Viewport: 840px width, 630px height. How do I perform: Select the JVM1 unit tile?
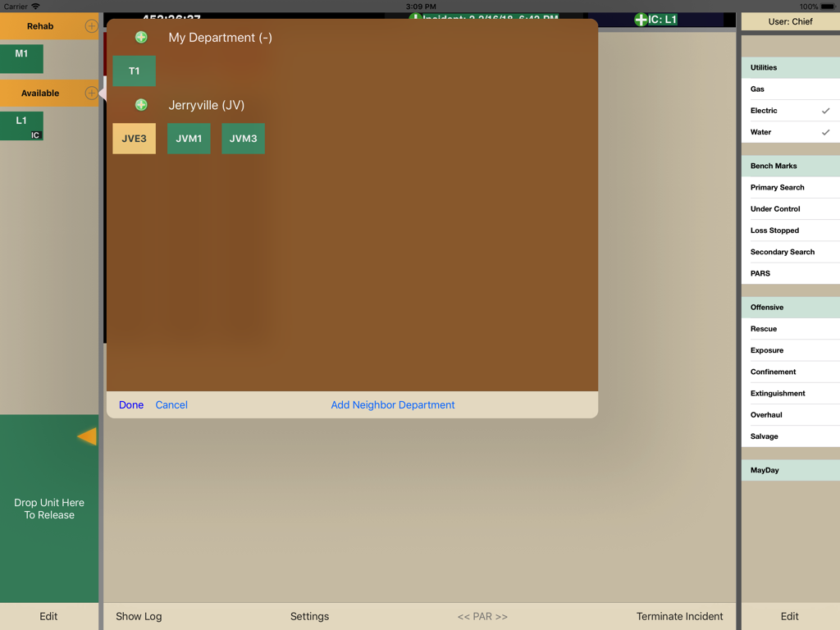click(x=189, y=139)
